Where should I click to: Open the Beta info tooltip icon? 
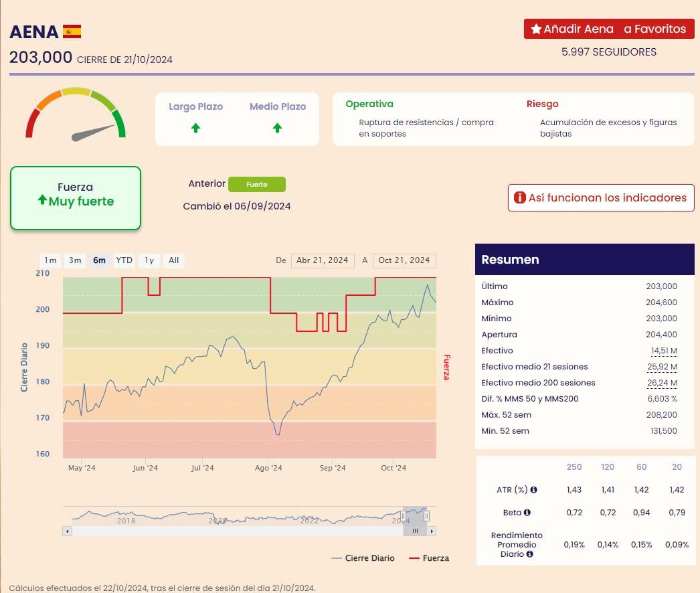(527, 513)
